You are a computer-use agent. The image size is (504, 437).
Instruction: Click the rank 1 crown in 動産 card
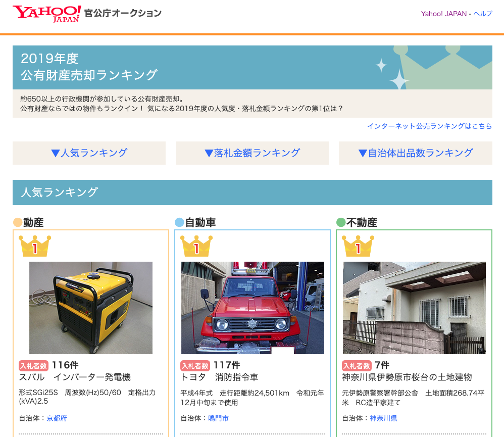click(x=35, y=246)
